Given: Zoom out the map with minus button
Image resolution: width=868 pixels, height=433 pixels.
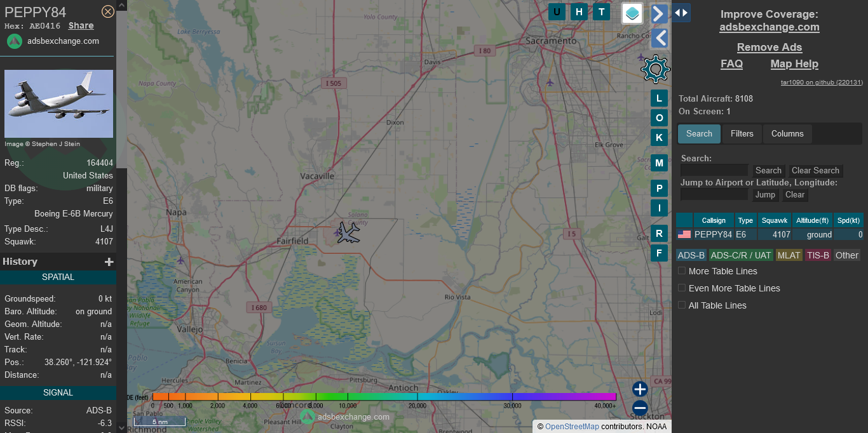Looking at the screenshot, I should (x=640, y=408).
